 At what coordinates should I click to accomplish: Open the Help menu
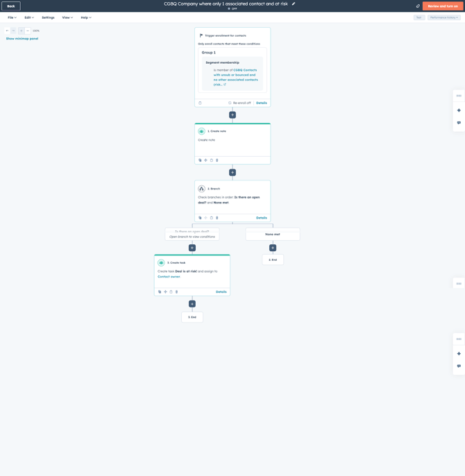coord(86,17)
